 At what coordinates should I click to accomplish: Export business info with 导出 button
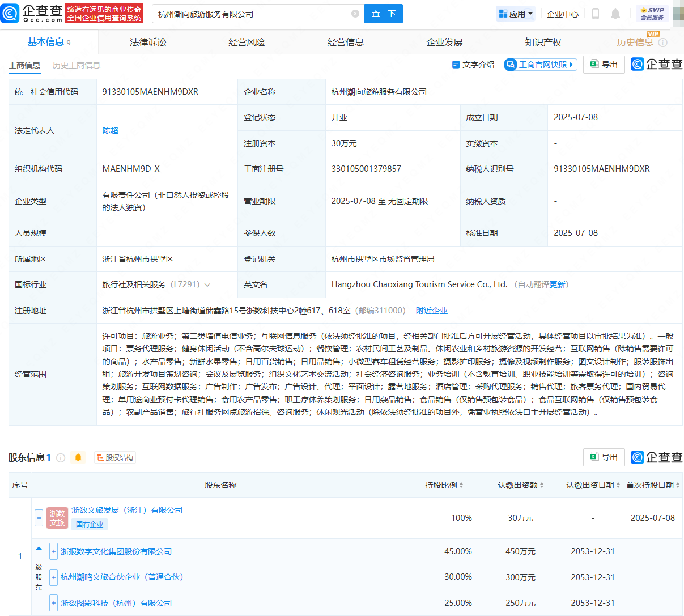click(604, 65)
